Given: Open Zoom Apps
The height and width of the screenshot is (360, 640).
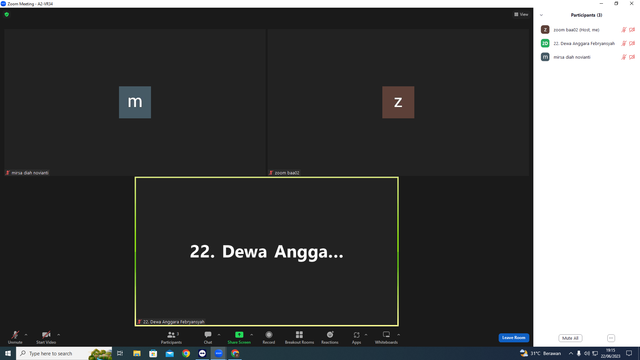Looking at the screenshot, I should pyautogui.click(x=356, y=337).
